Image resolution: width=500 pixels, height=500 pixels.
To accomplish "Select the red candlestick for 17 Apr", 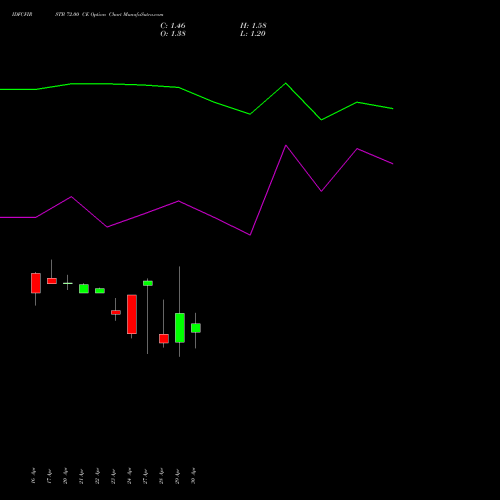I will click(52, 281).
